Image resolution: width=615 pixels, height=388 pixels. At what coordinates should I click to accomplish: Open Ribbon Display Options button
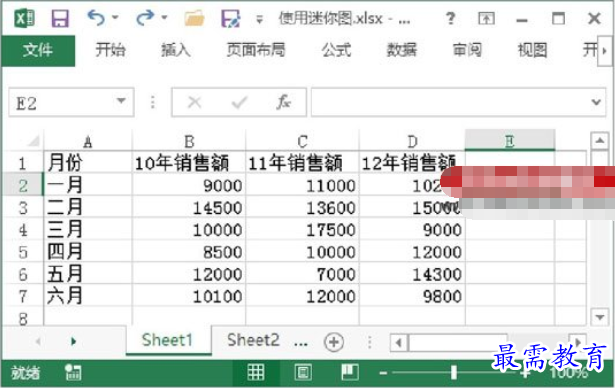[x=486, y=18]
